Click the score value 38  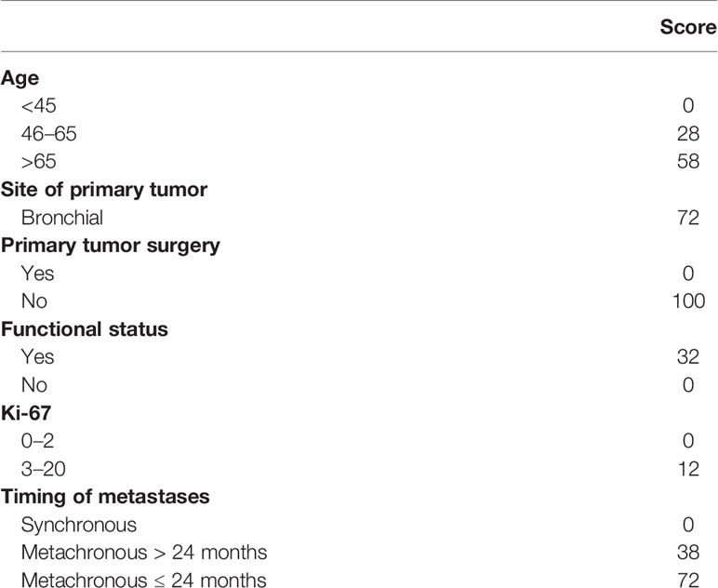pos(688,553)
